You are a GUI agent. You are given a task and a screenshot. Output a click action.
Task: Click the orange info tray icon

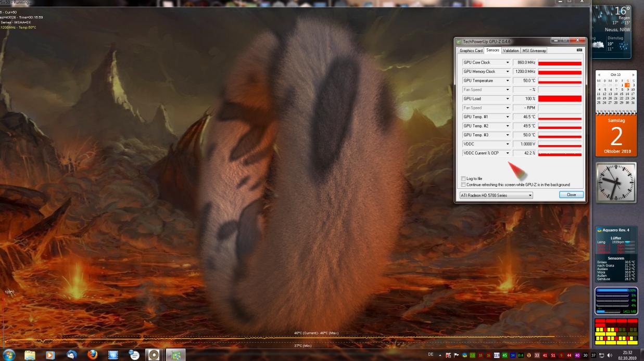click(x=529, y=355)
